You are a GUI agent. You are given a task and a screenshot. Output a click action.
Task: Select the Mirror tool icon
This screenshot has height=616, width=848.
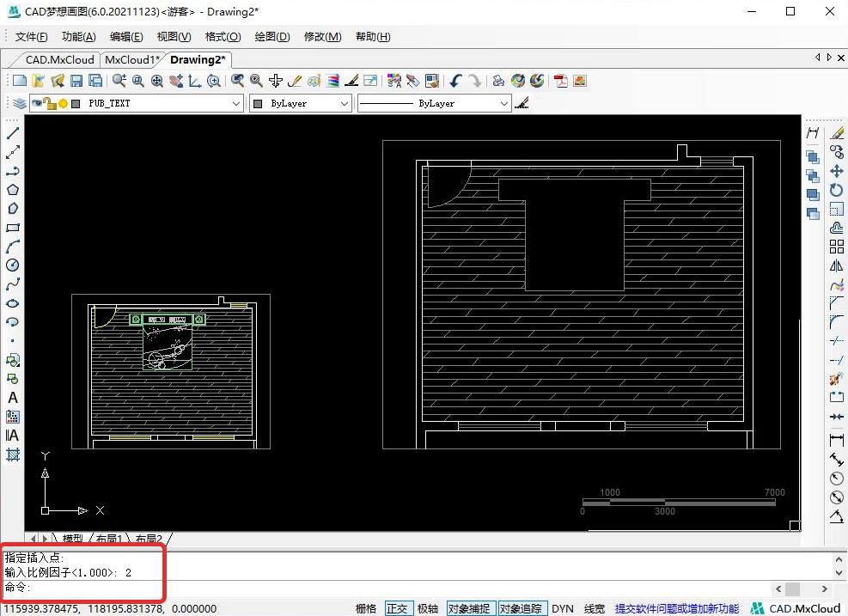click(x=837, y=265)
